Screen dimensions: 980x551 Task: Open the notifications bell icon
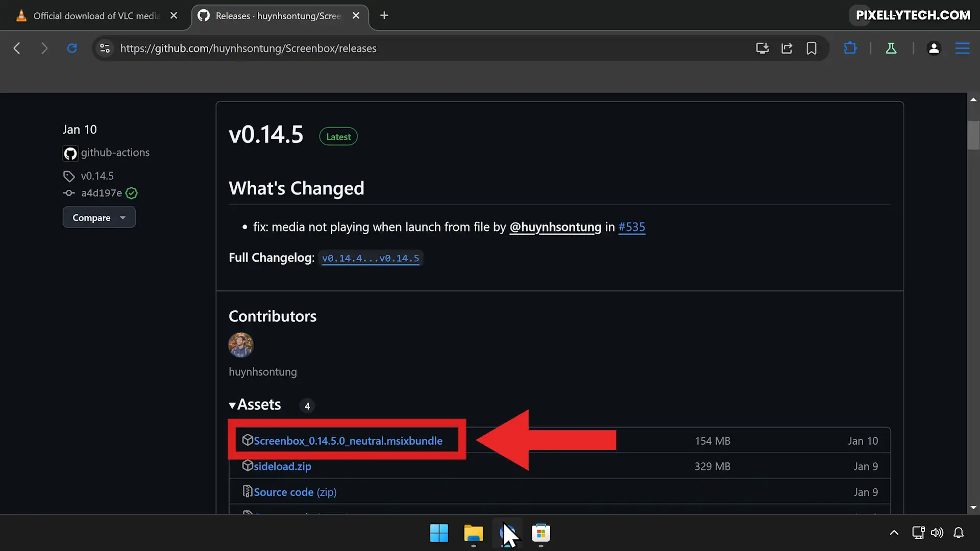point(959,533)
